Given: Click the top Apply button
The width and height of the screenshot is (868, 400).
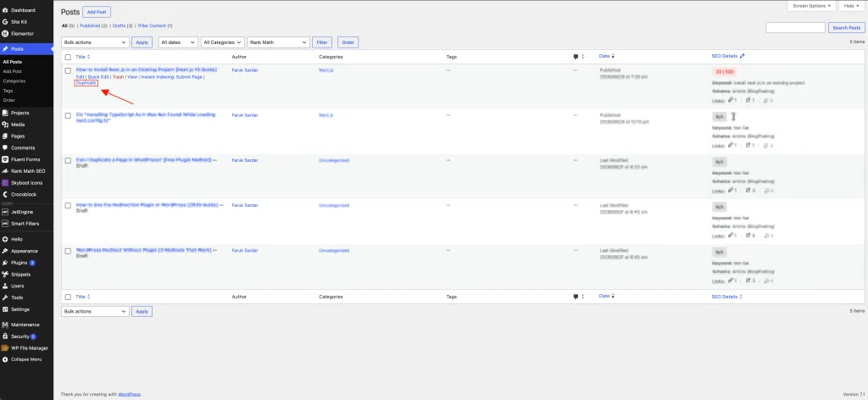Looking at the screenshot, I should point(142,42).
